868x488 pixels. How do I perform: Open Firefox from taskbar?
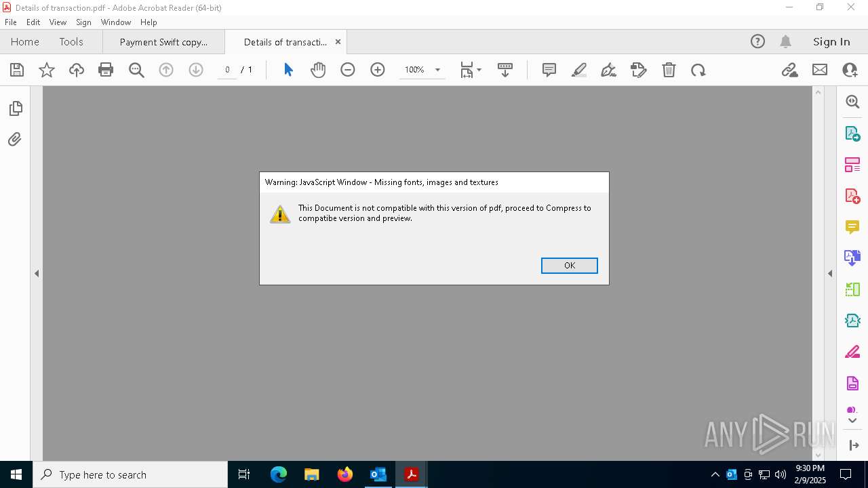[x=345, y=474]
